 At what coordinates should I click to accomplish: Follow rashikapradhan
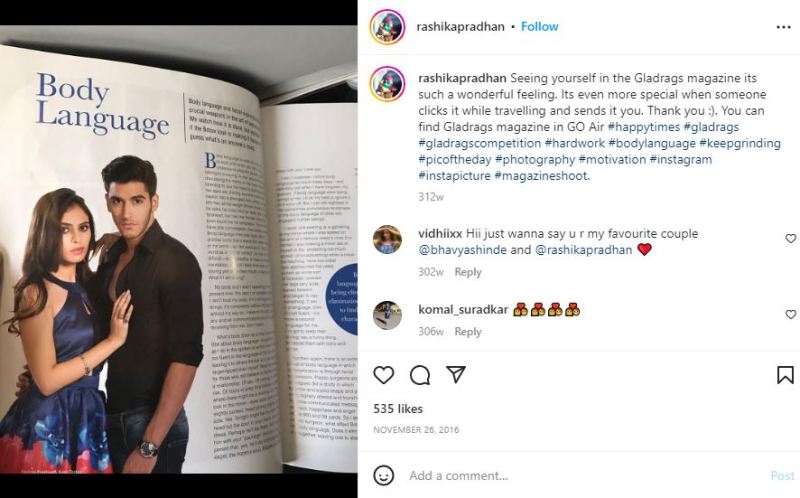(x=539, y=27)
